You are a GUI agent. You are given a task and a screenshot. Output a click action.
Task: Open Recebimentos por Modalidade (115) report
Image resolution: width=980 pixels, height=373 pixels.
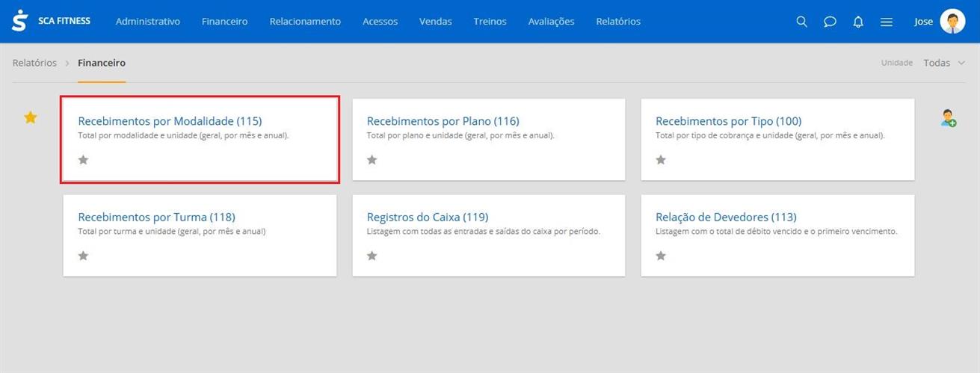[x=170, y=121]
